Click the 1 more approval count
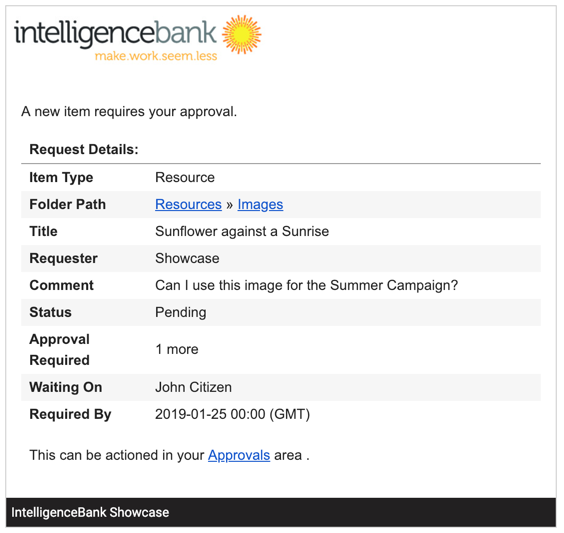 click(177, 349)
